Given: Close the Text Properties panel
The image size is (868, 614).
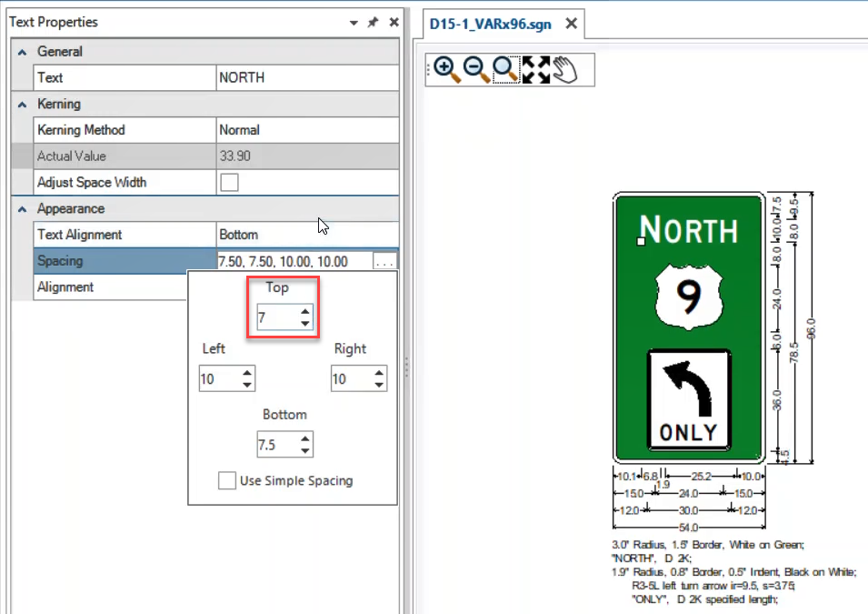Looking at the screenshot, I should tap(394, 23).
